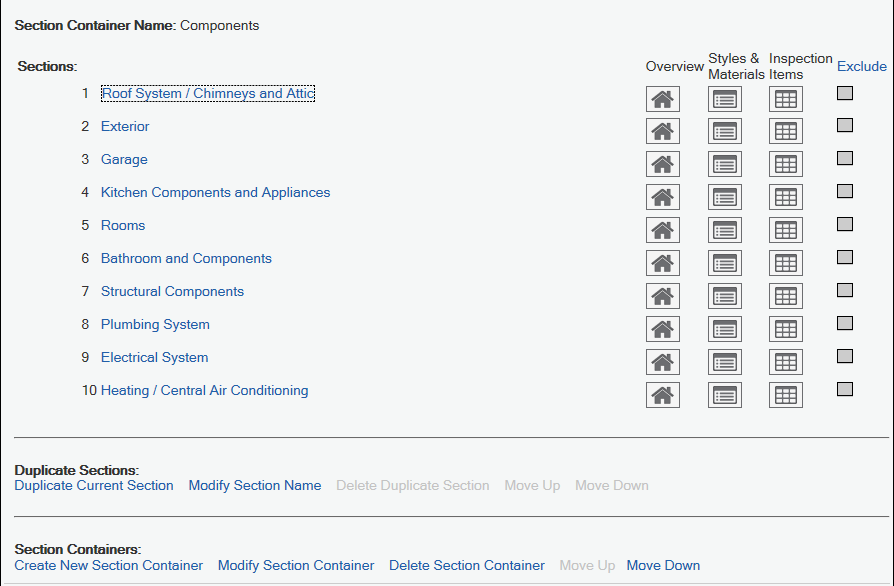The image size is (894, 586).
Task: Open Styles & Materials for Rooms section
Action: [x=725, y=231]
